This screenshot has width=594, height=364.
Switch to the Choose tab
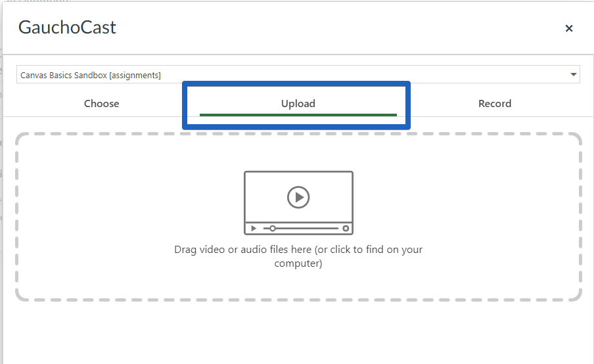pyautogui.click(x=102, y=103)
